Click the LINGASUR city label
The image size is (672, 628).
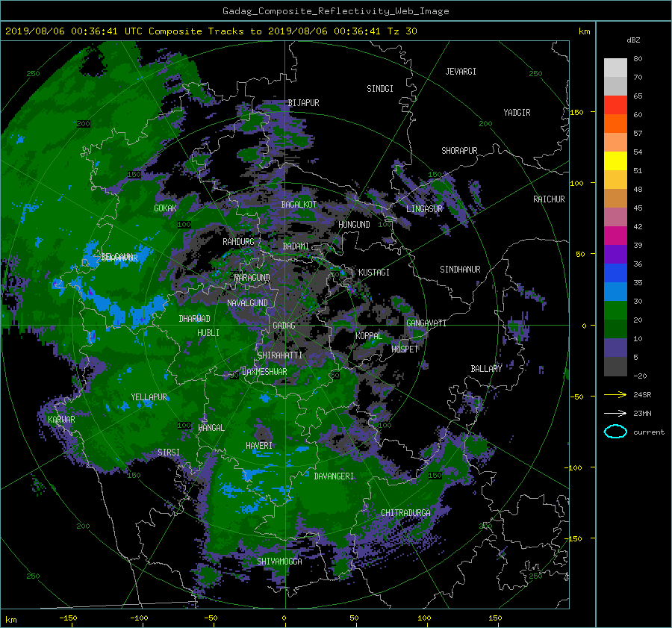click(x=424, y=209)
